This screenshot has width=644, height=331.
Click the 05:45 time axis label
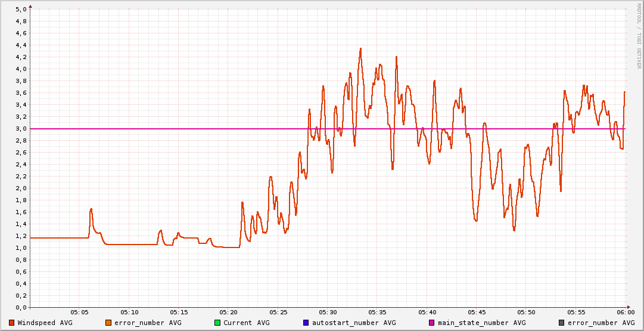click(477, 312)
